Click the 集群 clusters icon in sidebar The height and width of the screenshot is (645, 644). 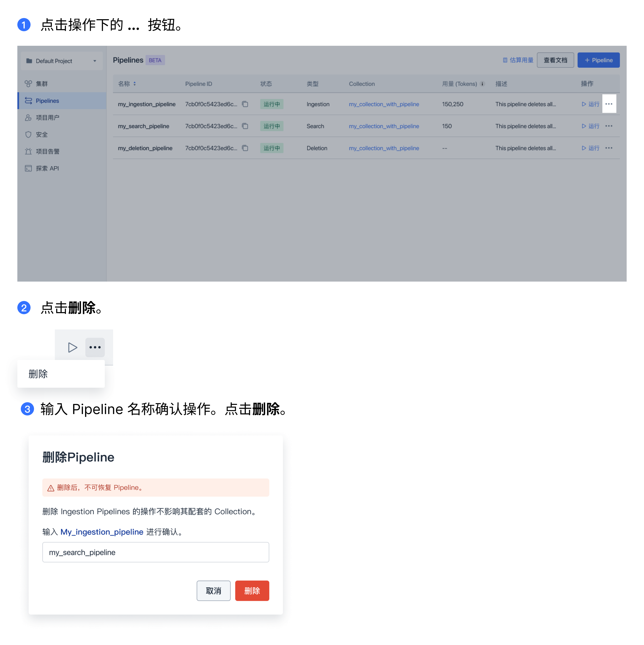tap(28, 83)
